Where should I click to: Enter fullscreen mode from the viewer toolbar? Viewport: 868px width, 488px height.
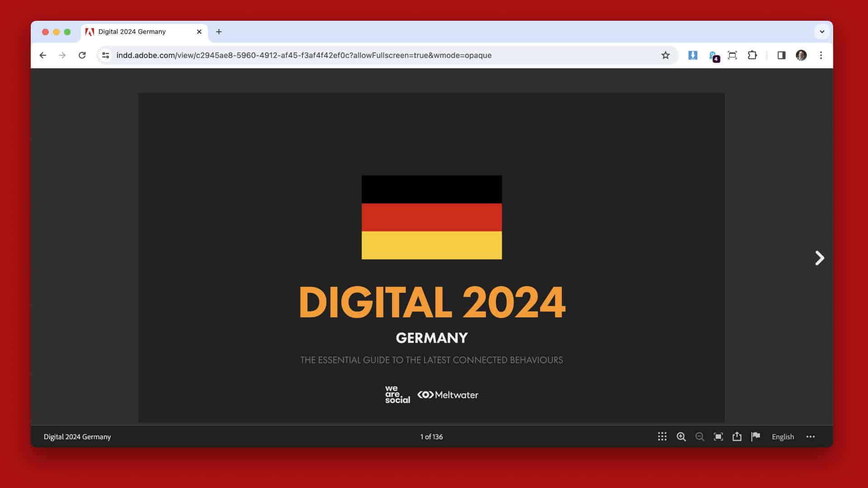[x=718, y=436]
